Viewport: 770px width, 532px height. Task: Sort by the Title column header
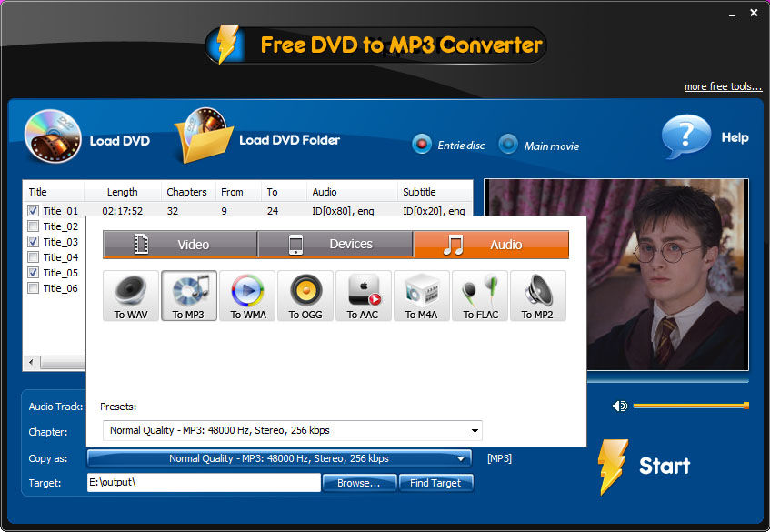click(54, 192)
